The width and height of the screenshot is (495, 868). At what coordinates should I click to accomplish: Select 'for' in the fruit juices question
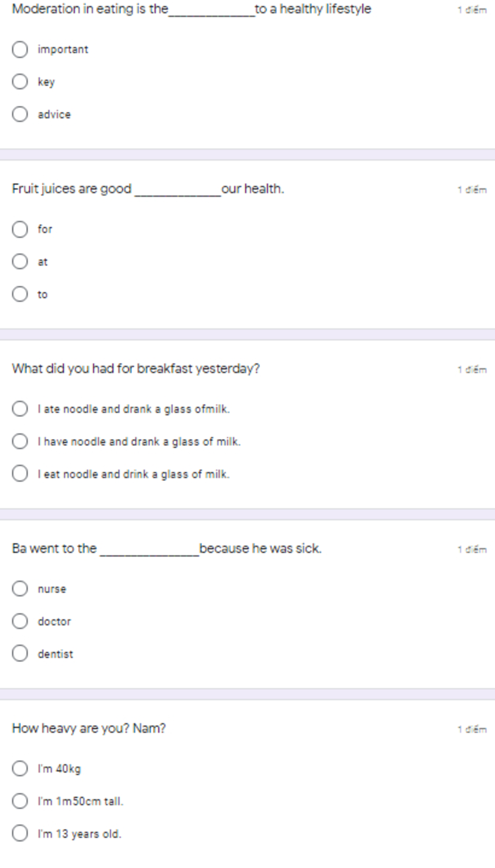20,229
